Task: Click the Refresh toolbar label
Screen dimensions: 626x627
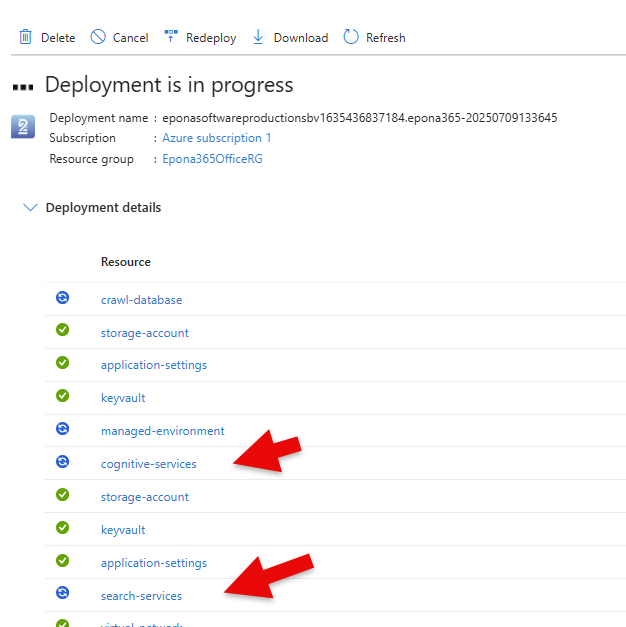Action: pyautogui.click(x=386, y=38)
